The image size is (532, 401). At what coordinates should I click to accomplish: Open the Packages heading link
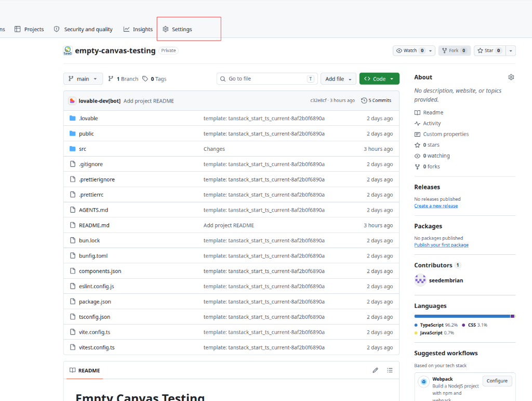pyautogui.click(x=428, y=226)
